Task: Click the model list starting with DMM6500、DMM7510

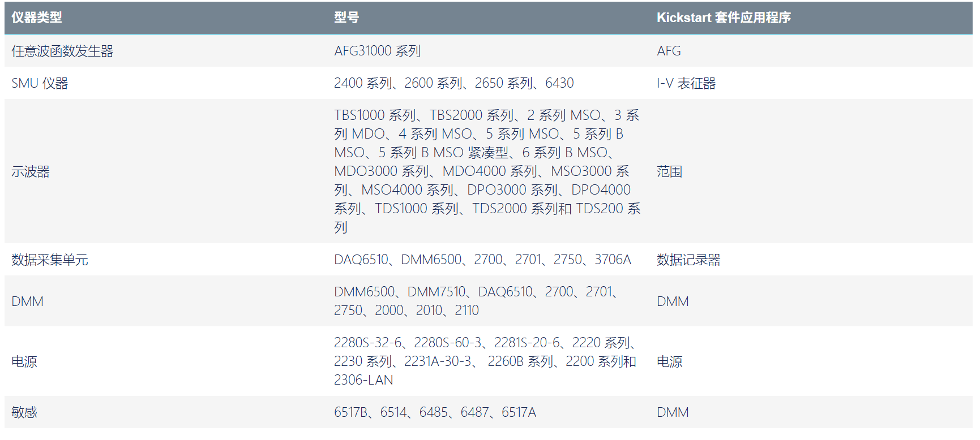Action: click(476, 301)
